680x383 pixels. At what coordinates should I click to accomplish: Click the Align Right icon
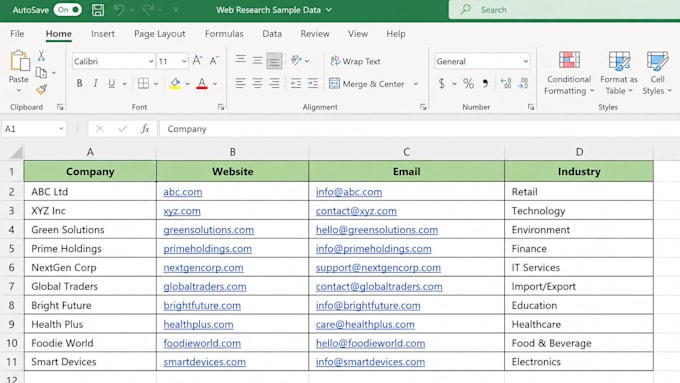pos(274,83)
